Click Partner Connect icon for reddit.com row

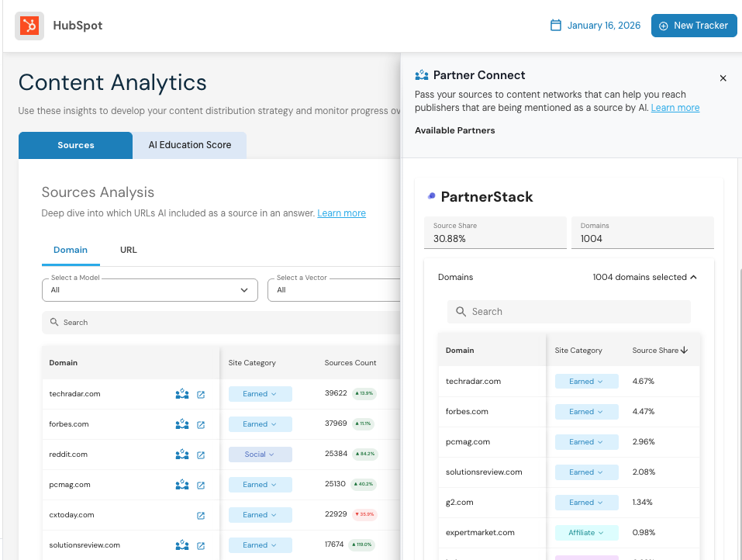tap(182, 455)
